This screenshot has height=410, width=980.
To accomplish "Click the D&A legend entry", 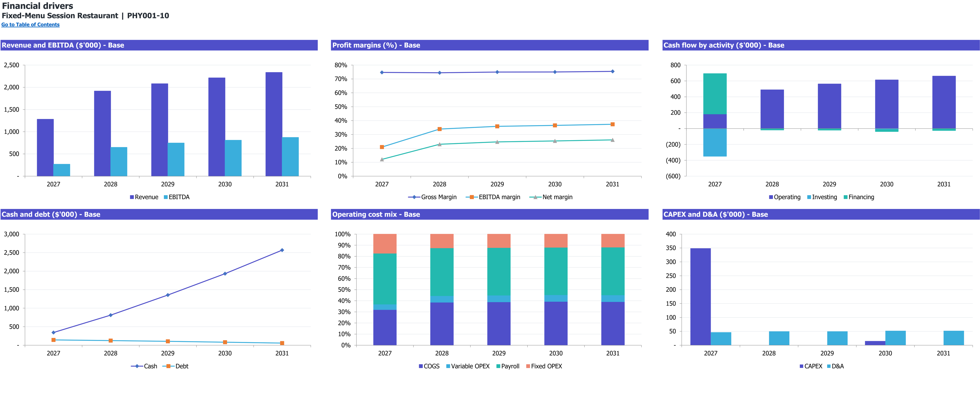I will 836,366.
